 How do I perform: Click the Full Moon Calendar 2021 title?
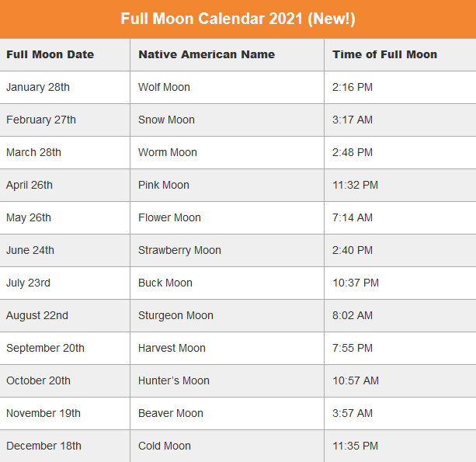pyautogui.click(x=238, y=19)
